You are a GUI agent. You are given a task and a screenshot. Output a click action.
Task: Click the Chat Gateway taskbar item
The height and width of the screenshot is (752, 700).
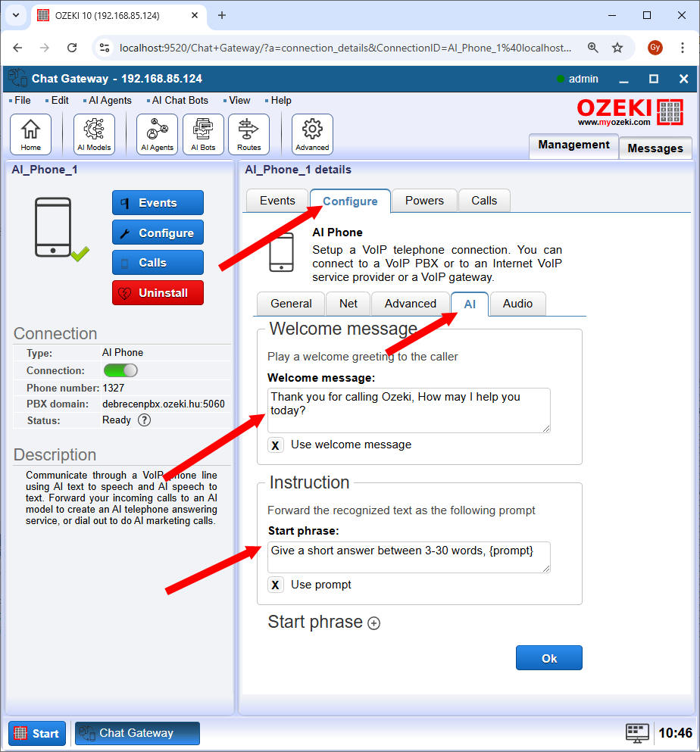pos(137,733)
